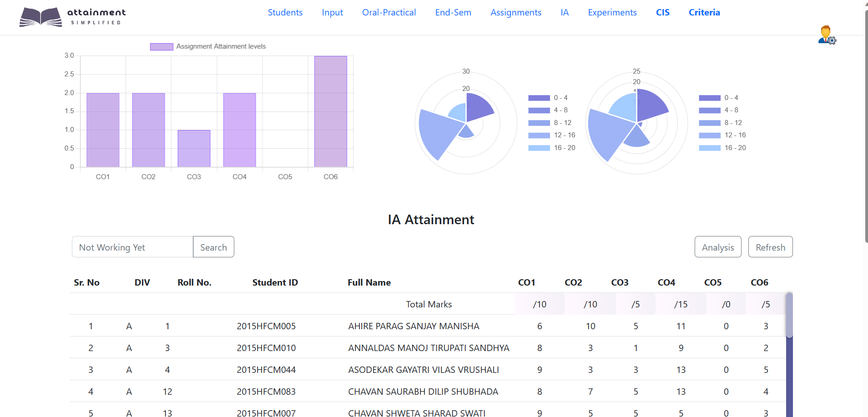The image size is (868, 417).
Task: Click student ID 2015HFCM083
Action: click(266, 392)
